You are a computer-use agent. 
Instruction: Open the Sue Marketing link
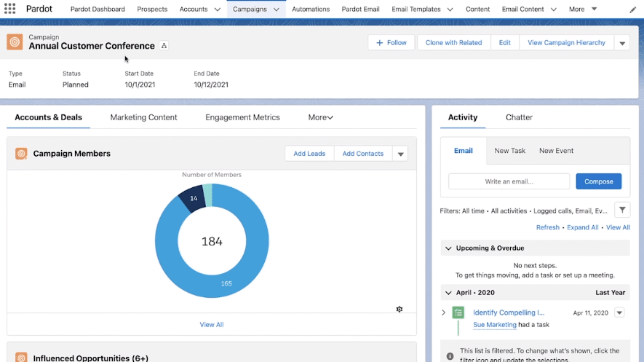tap(495, 325)
